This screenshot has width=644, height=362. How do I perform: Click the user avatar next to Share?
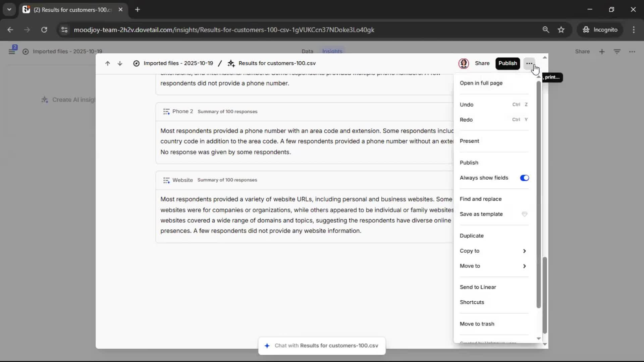click(x=464, y=63)
